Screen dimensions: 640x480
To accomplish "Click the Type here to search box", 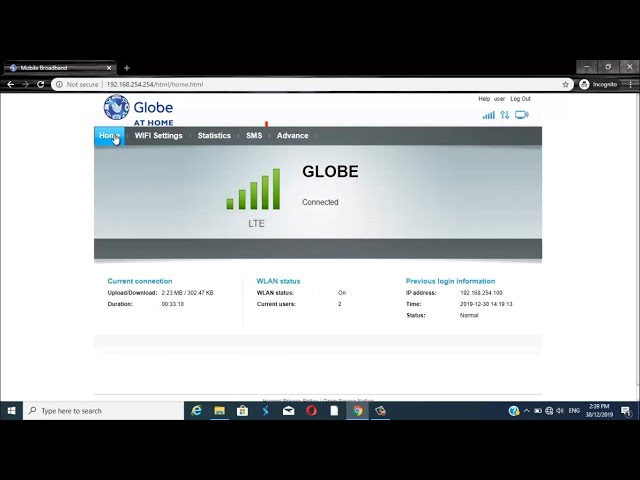I will (x=104, y=411).
